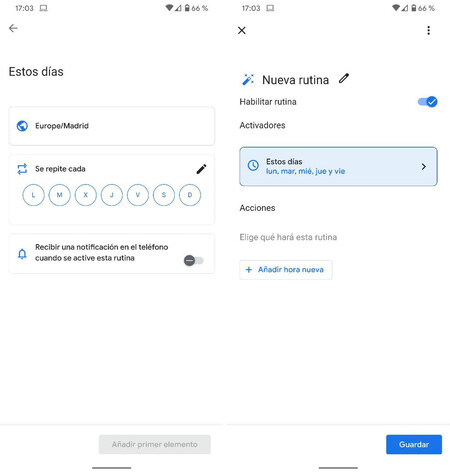Tap the magic wand routine icon
Viewport: 450px width, 472px height.
point(248,80)
